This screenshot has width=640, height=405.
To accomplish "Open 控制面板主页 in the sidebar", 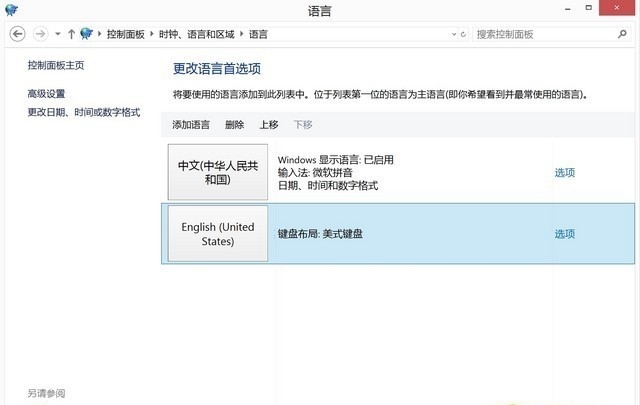I will point(56,65).
